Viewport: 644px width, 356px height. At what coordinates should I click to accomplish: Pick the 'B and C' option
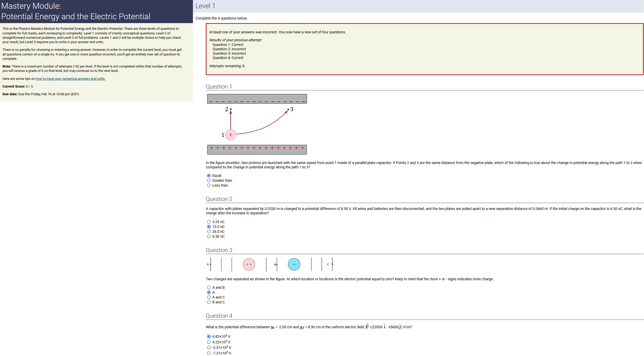209,302
